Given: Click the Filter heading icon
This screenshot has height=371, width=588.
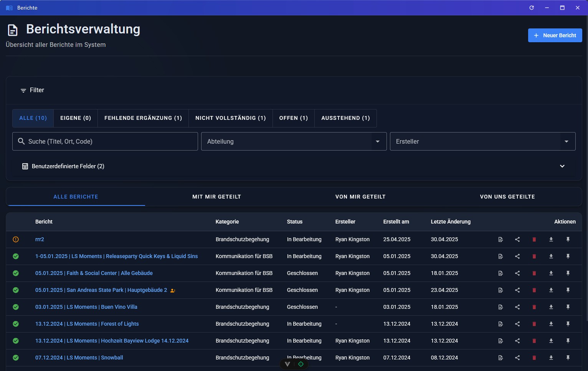Looking at the screenshot, I should [x=23, y=90].
